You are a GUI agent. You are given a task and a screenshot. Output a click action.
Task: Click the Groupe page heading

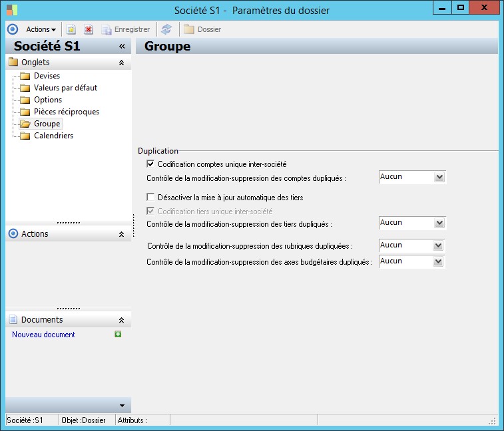[168, 47]
